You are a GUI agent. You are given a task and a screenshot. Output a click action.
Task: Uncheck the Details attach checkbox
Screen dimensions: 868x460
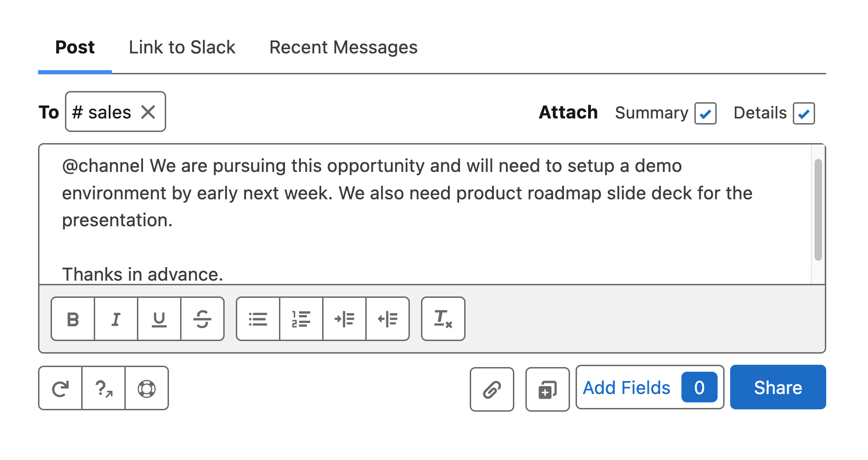804,113
